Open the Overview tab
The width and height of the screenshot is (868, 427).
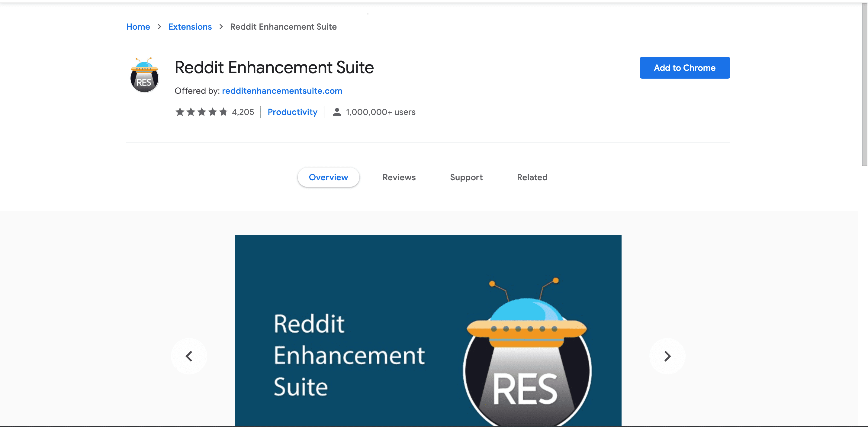[x=328, y=176]
